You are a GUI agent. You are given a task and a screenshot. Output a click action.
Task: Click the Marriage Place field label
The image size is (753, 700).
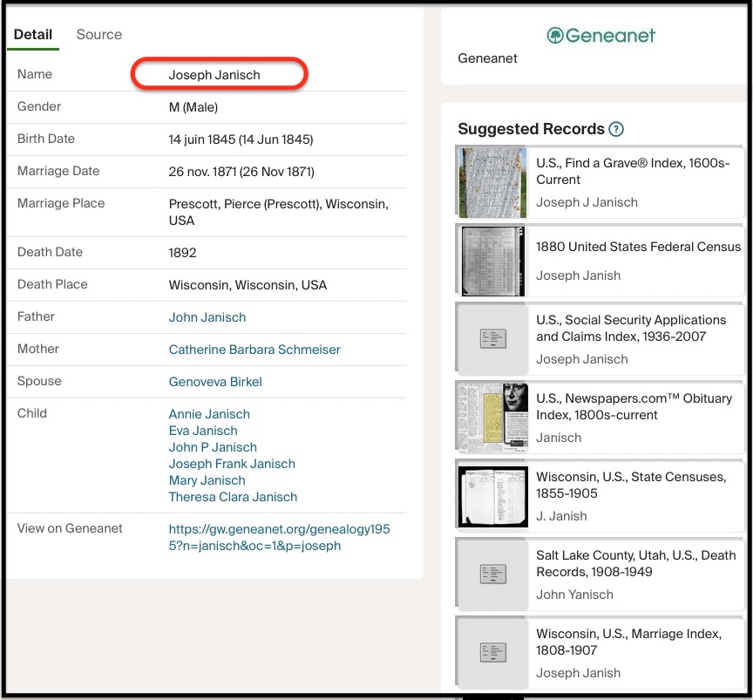(x=61, y=204)
